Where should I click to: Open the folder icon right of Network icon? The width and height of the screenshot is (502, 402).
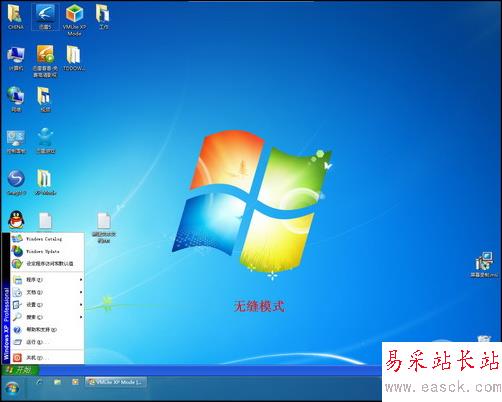click(x=45, y=99)
